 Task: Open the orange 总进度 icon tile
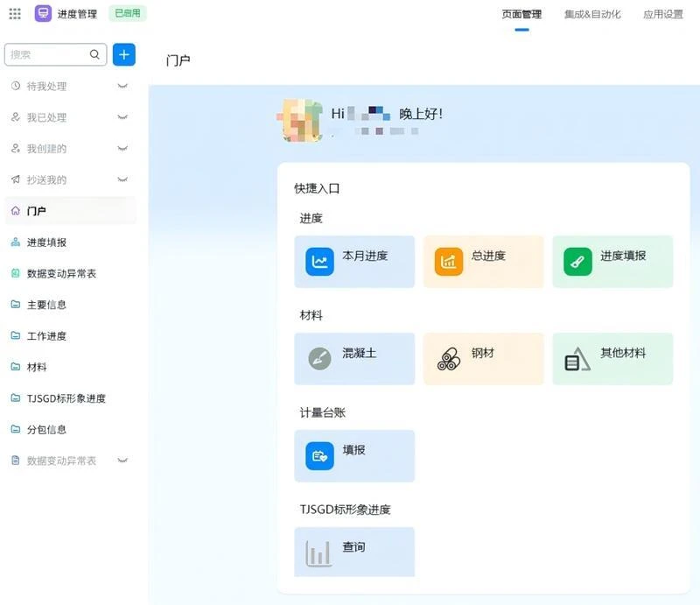pos(449,262)
